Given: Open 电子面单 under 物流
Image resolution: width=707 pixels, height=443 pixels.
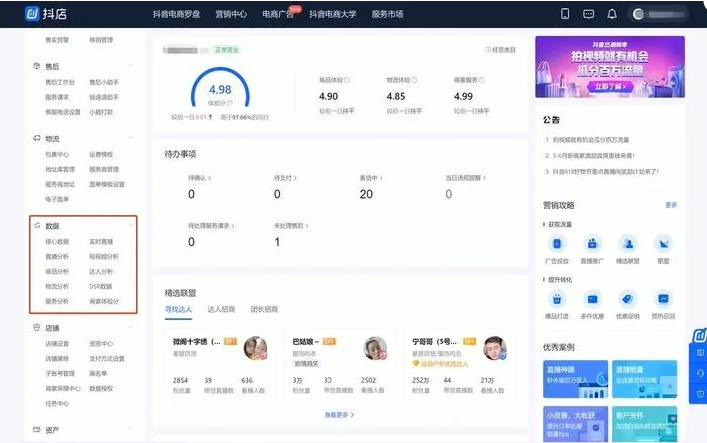Looking at the screenshot, I should [57, 199].
